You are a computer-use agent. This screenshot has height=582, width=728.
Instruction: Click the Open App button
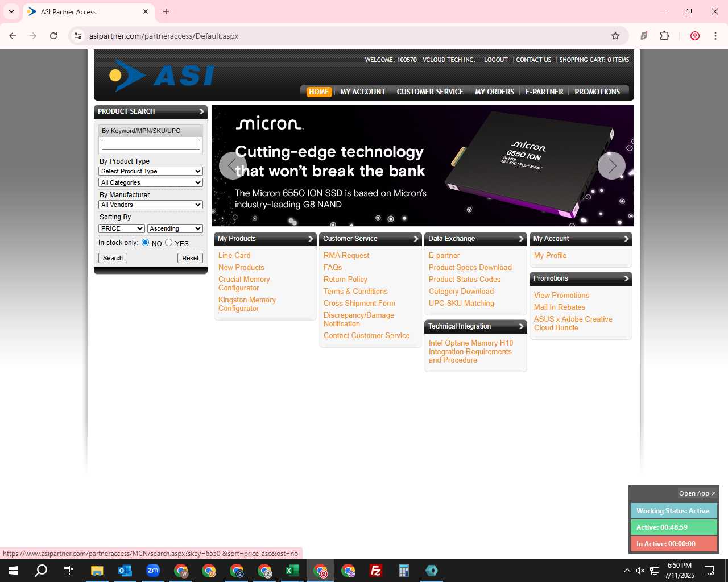click(697, 493)
